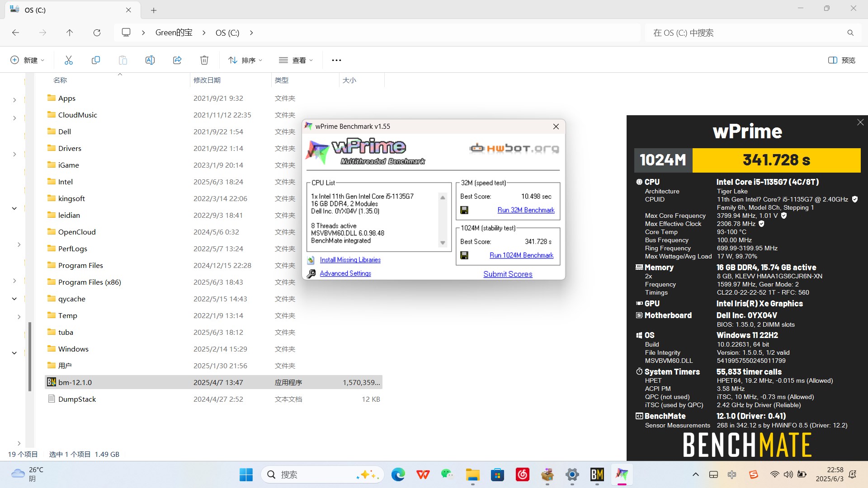This screenshot has height=488, width=868.
Task: Go up one folder level
Action: (70, 33)
